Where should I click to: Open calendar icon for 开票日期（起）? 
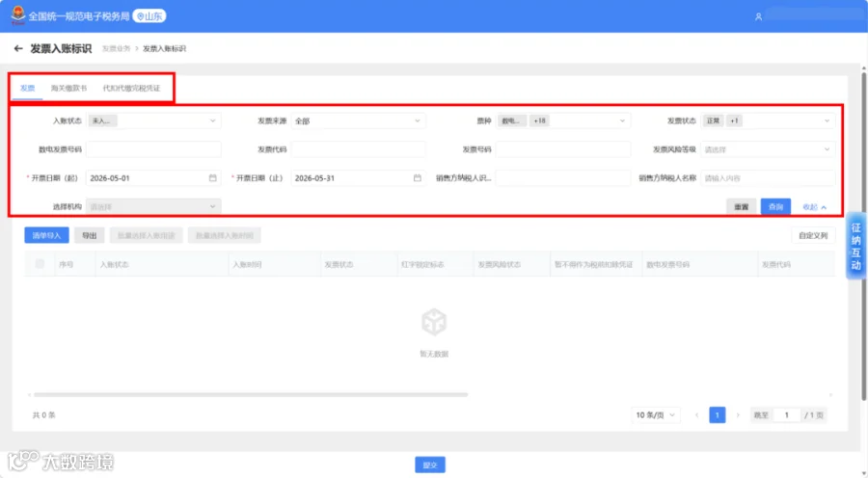point(212,178)
